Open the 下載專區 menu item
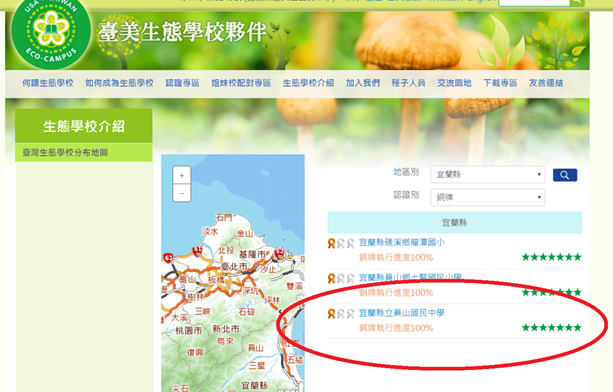The width and height of the screenshot is (613, 392). [500, 83]
